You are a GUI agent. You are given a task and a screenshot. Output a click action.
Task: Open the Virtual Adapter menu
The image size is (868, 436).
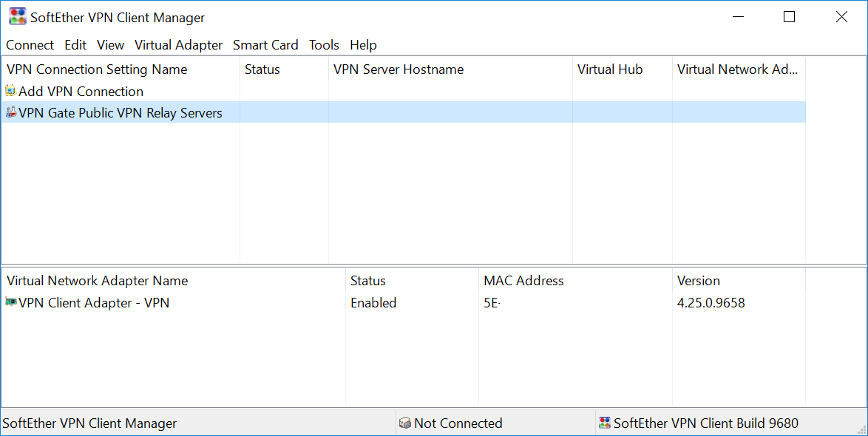pyautogui.click(x=178, y=45)
